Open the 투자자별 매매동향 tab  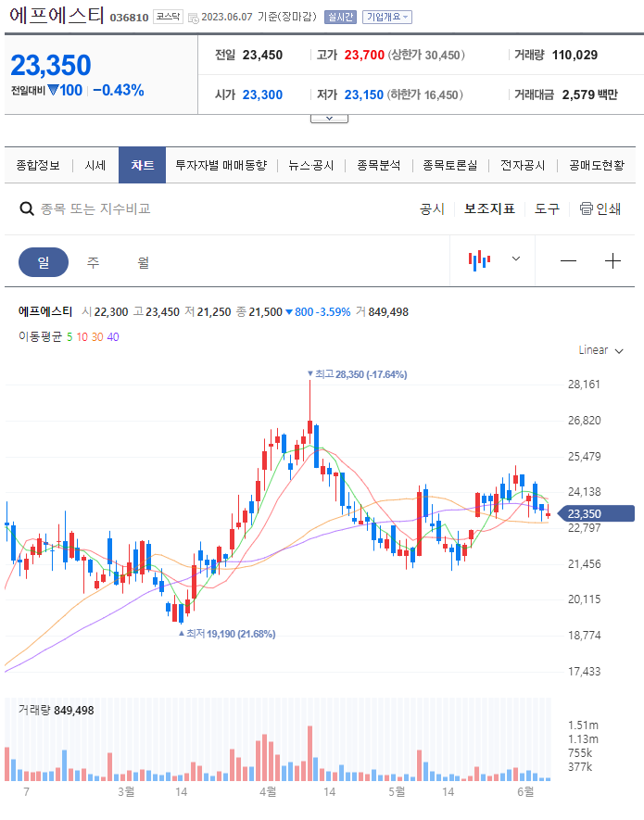221,165
